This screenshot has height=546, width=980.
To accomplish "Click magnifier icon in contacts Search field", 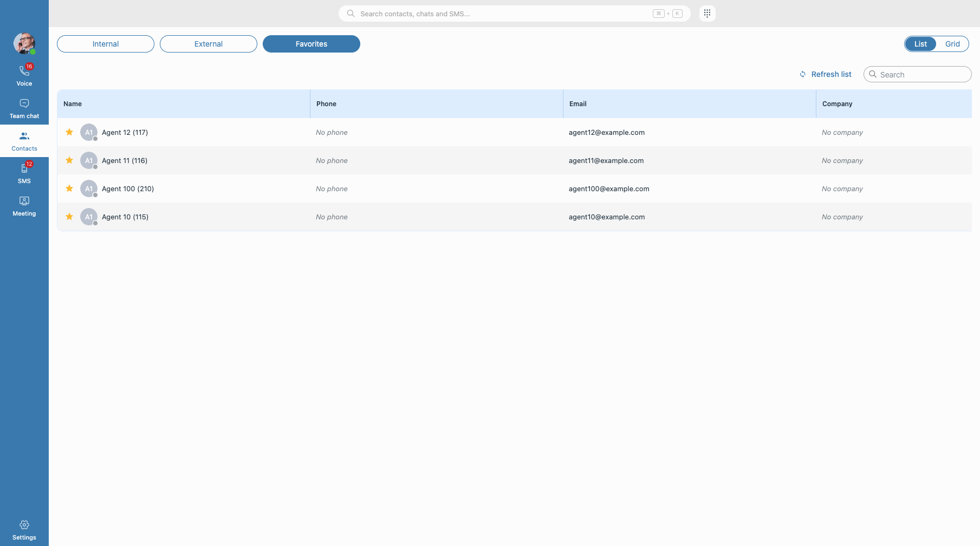I will (x=873, y=74).
